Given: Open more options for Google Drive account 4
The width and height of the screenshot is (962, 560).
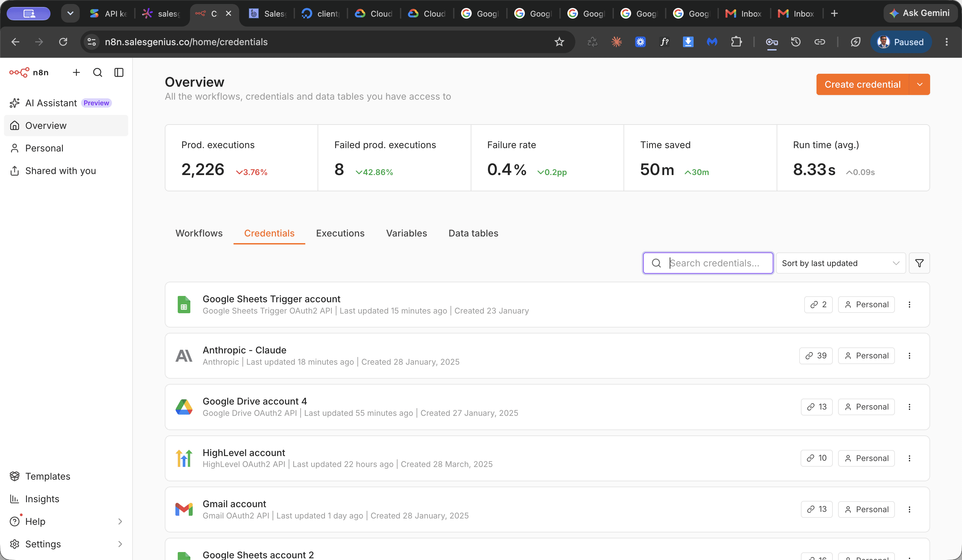Looking at the screenshot, I should coord(909,407).
